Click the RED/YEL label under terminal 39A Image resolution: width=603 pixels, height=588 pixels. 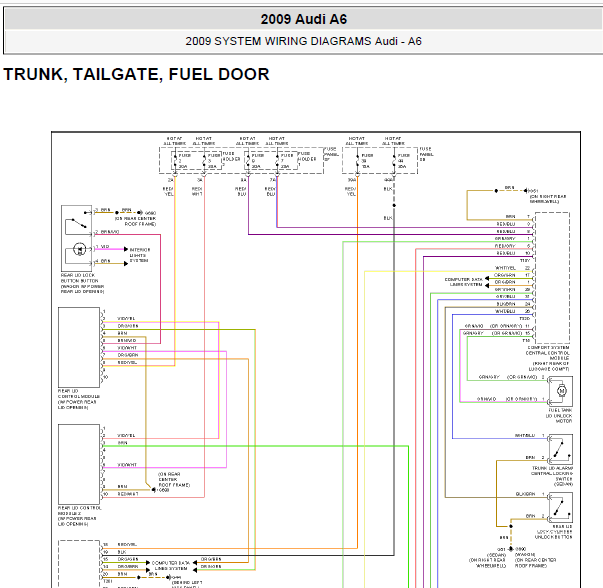click(350, 192)
